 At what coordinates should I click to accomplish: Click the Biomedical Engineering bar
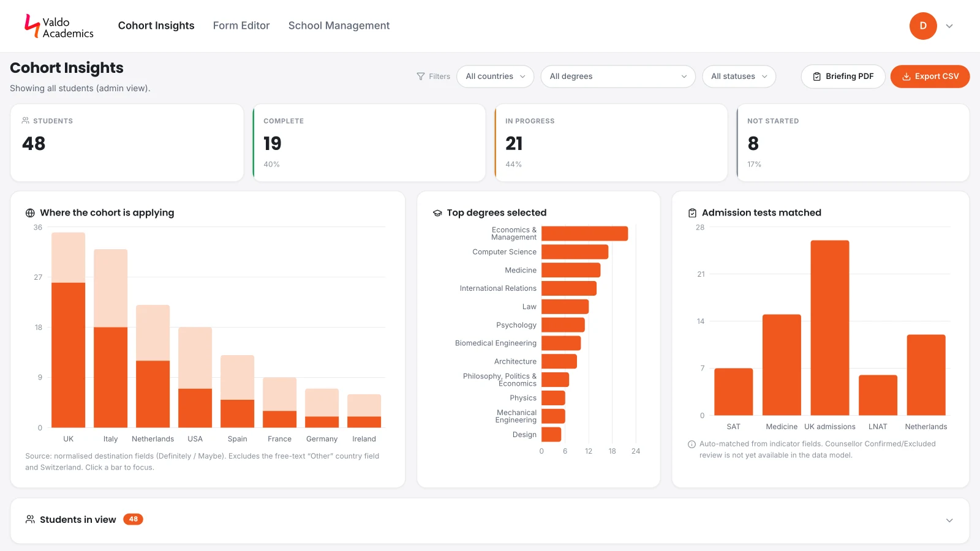[x=561, y=343]
